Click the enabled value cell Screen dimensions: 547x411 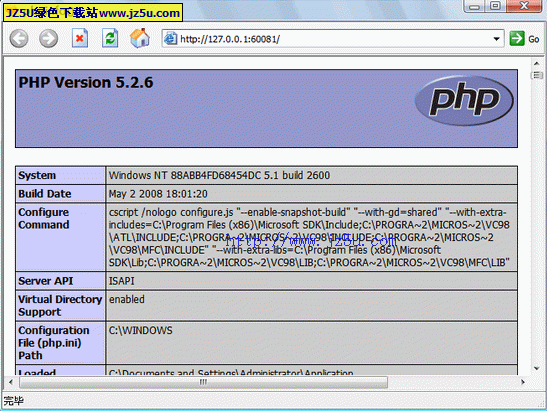click(x=312, y=306)
